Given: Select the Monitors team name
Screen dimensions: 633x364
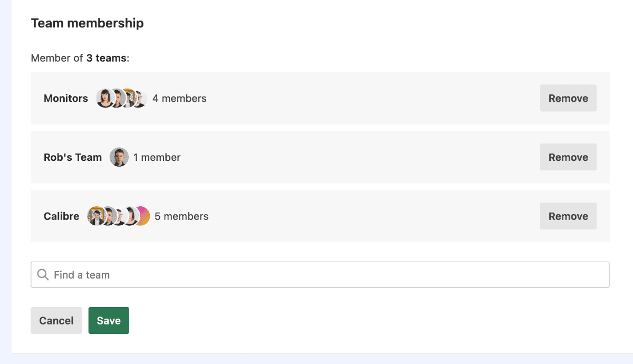Looking at the screenshot, I should (65, 98).
